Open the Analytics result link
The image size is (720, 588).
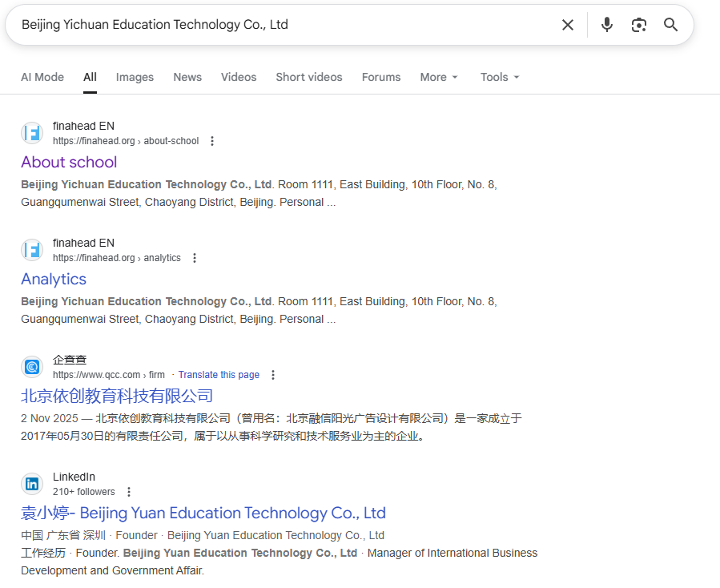point(54,279)
